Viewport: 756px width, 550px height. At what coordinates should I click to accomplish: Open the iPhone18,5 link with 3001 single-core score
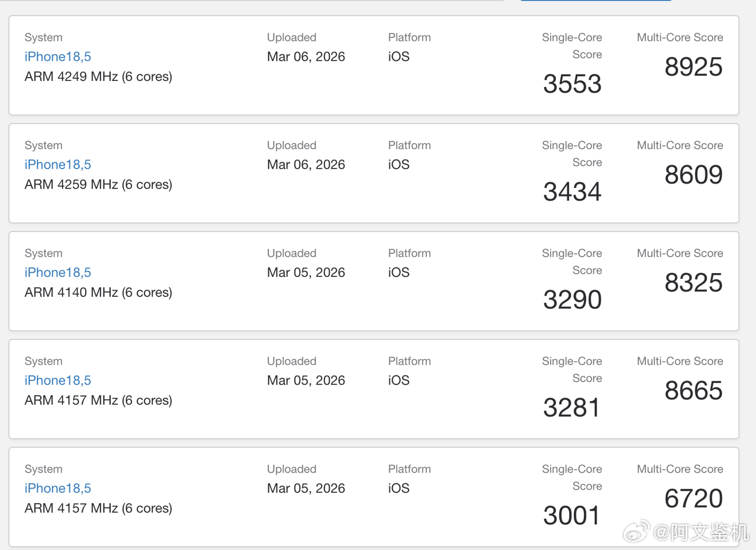[58, 489]
